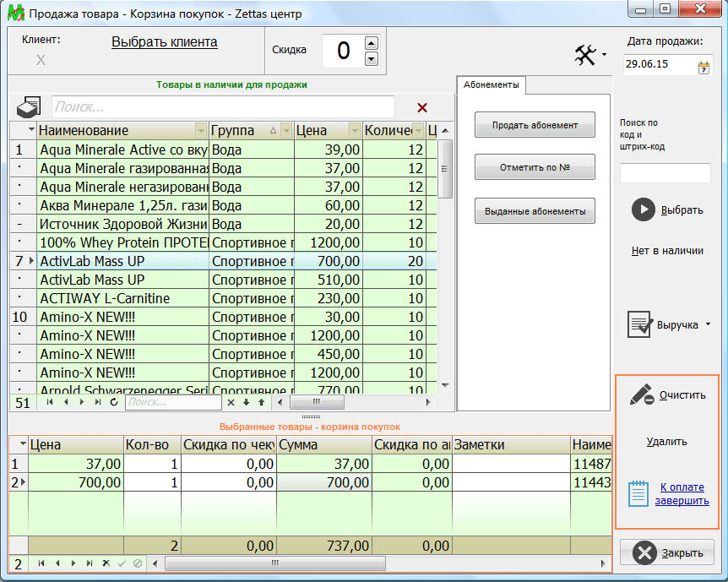The image size is (728, 582).
Task: Click the Очистить pencil icon
Action: (642, 394)
